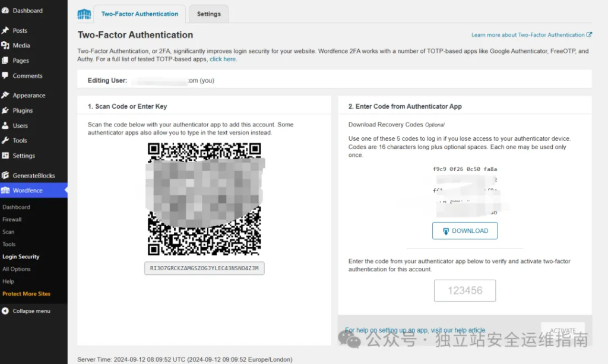Select the Wordfence menu item
The width and height of the screenshot is (608, 364).
(34, 191)
